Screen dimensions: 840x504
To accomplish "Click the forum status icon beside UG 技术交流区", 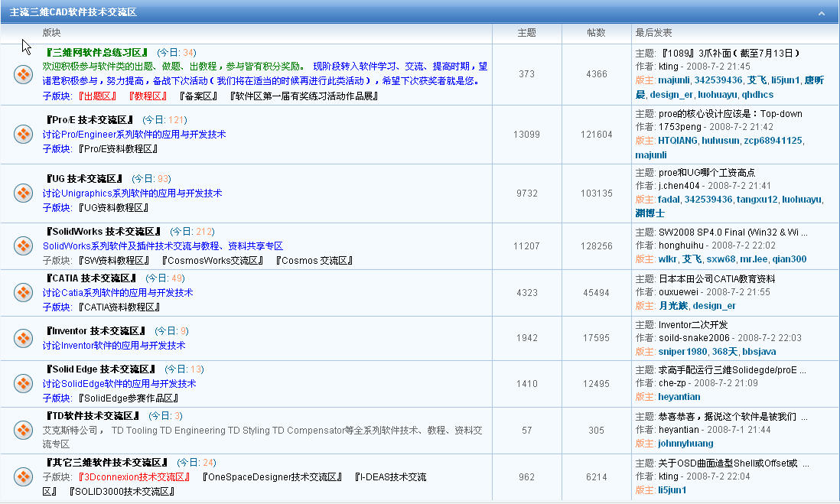I will 23,193.
